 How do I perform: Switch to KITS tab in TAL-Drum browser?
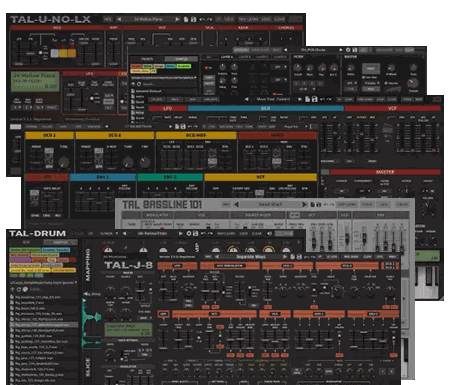pos(26,242)
